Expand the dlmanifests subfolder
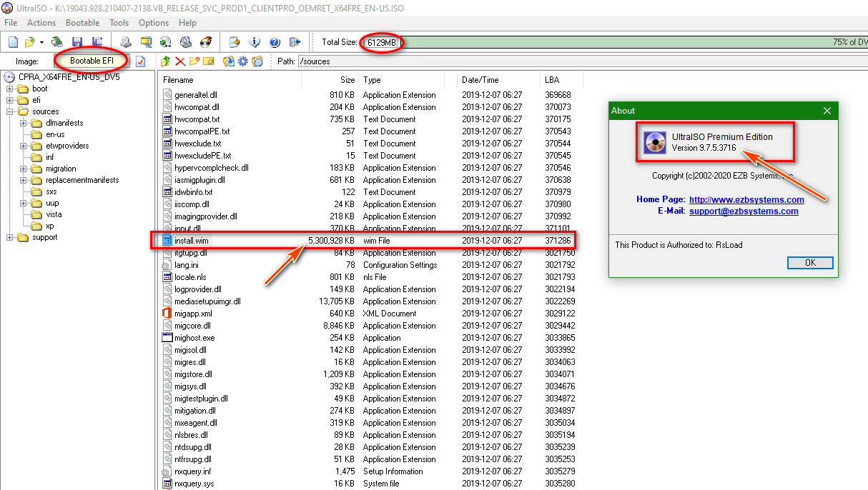868x490 pixels. (x=24, y=123)
